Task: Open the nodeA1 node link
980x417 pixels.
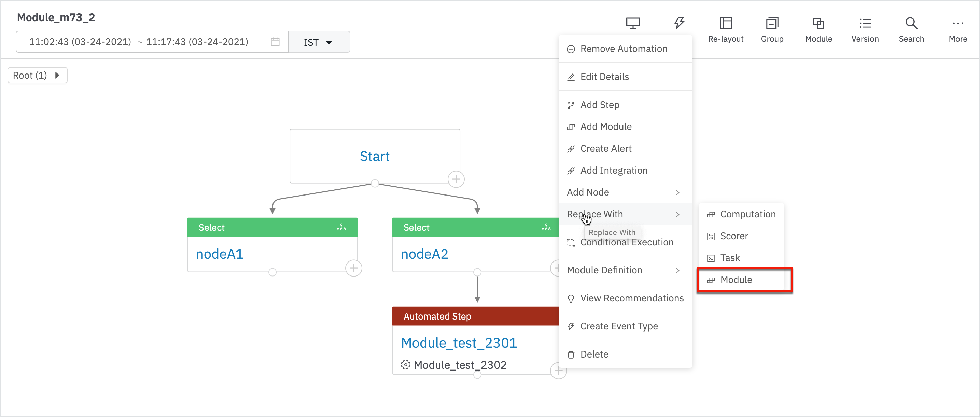Action: pos(220,254)
